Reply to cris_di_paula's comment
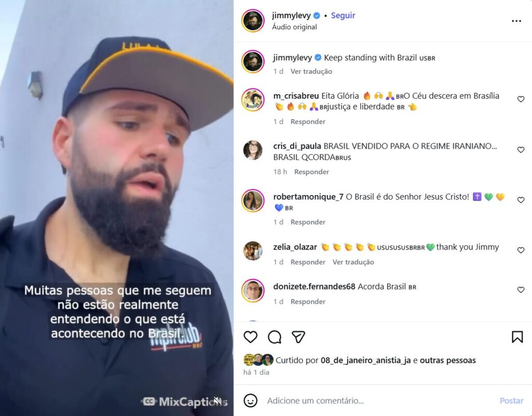Viewport: 532px width, 416px height. (x=312, y=172)
